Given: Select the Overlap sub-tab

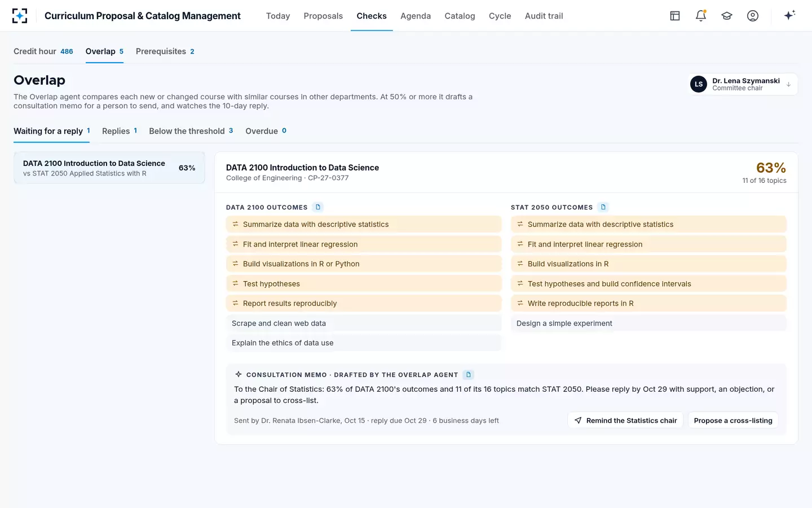Looking at the screenshot, I should [x=104, y=51].
